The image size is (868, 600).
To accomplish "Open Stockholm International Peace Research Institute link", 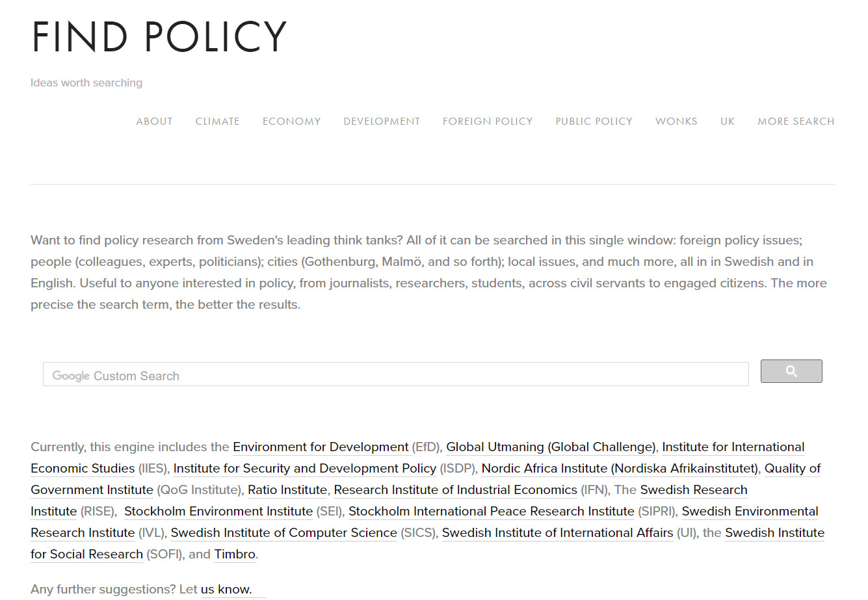I will pos(492,512).
